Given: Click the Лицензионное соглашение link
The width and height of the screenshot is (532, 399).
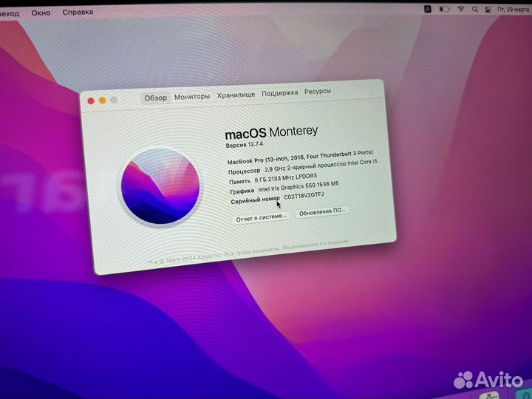Looking at the screenshot, I should [x=316, y=245].
